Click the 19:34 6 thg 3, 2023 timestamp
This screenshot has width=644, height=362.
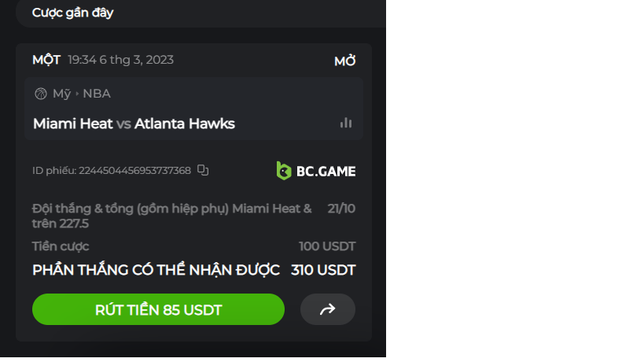120,60
